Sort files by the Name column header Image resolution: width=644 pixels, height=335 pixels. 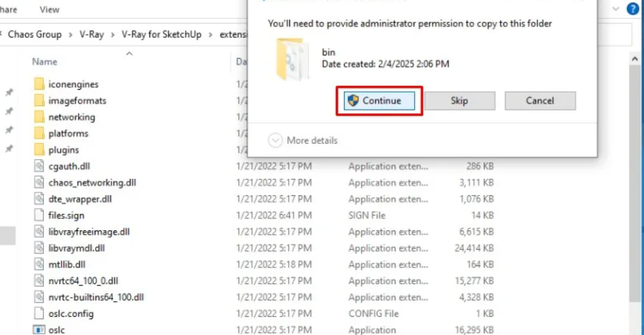pos(45,61)
